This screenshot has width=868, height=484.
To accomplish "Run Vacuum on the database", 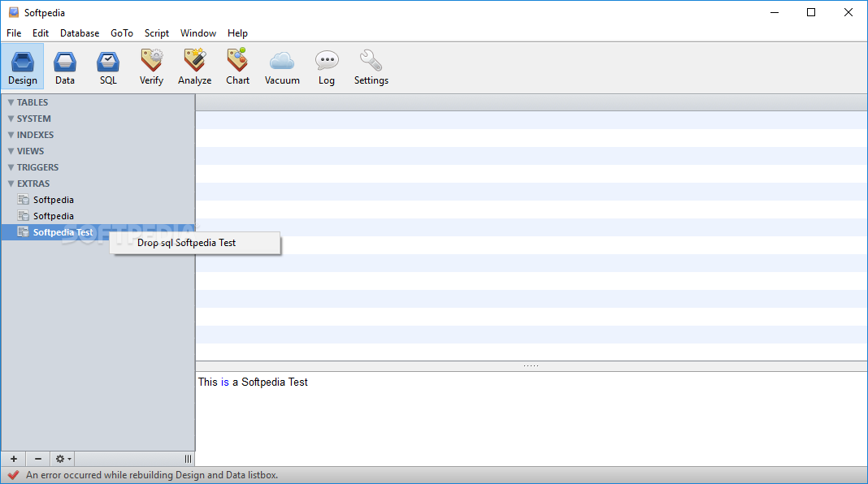I will point(282,67).
